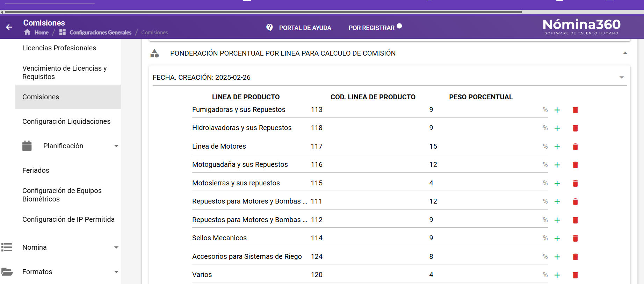Screen dimensions: 644x284
Task: Open PORTAL DE AYUDA link
Action: (305, 28)
